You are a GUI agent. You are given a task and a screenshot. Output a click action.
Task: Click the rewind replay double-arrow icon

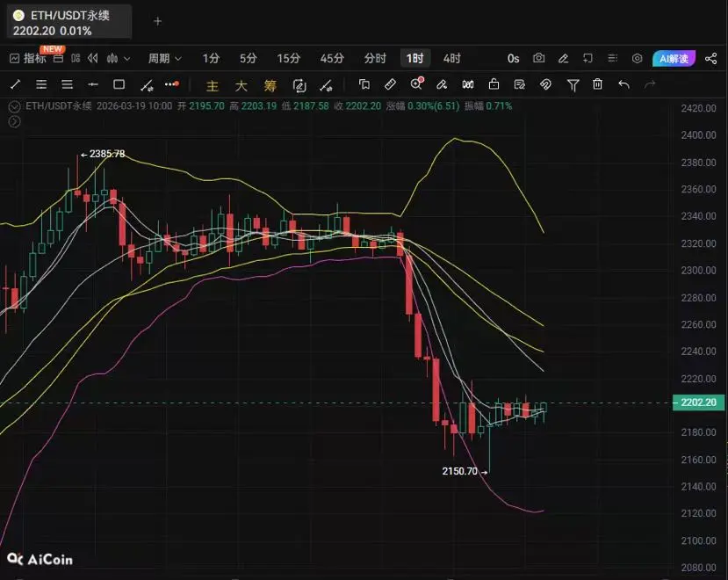pyautogui.click(x=93, y=59)
